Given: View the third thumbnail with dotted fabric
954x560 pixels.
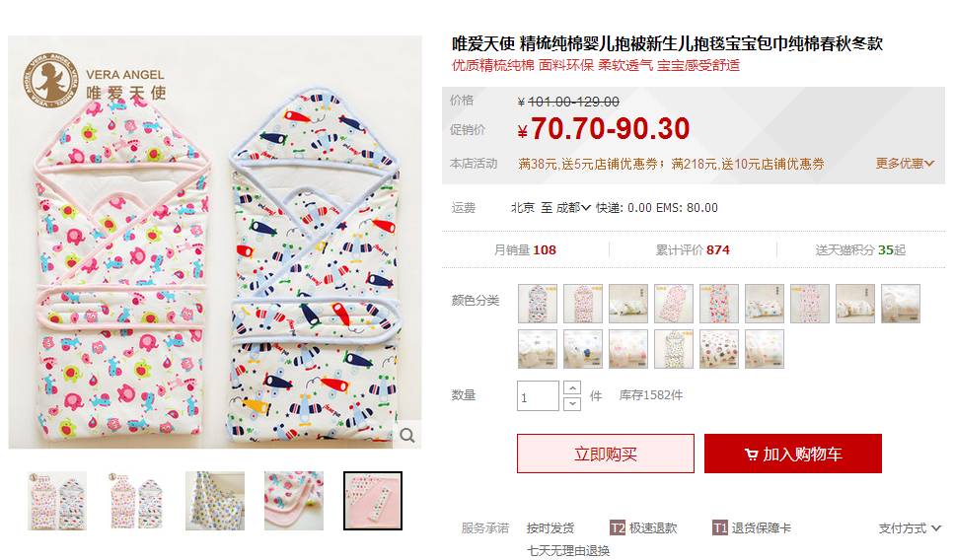Looking at the screenshot, I should (215, 501).
